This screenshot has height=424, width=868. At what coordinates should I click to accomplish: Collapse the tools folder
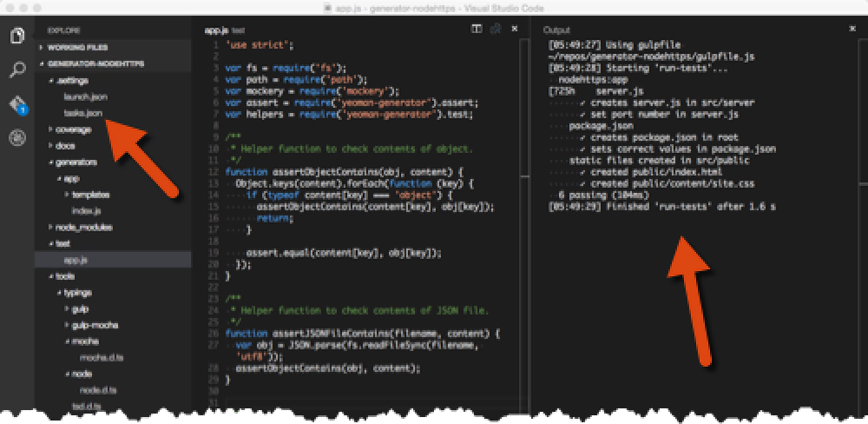(x=62, y=276)
